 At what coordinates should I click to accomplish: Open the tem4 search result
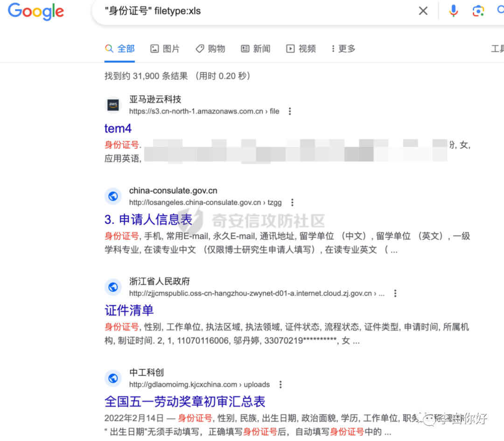(118, 129)
